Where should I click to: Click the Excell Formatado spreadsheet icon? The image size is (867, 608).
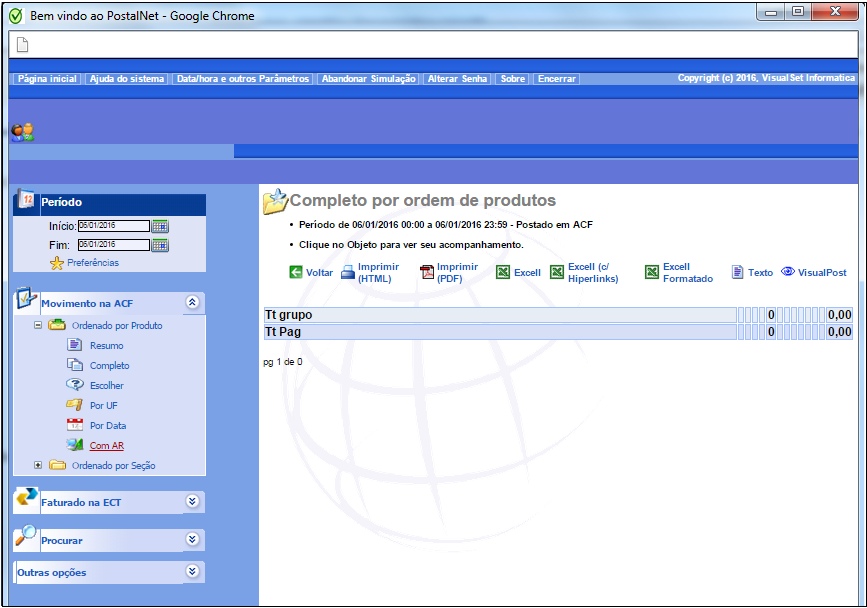pos(652,272)
